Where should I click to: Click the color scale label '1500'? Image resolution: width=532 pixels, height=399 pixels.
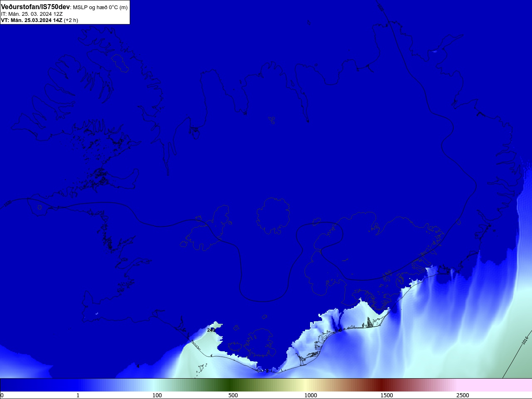387,395
